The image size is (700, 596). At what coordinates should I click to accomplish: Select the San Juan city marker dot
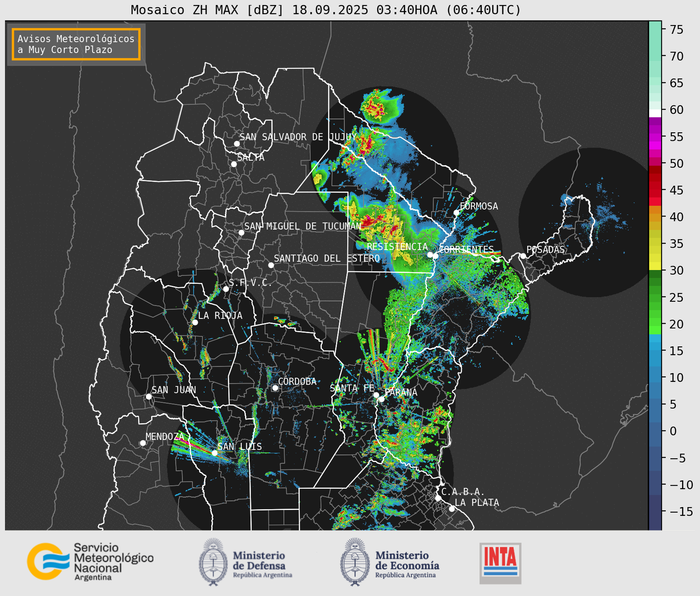(x=149, y=396)
